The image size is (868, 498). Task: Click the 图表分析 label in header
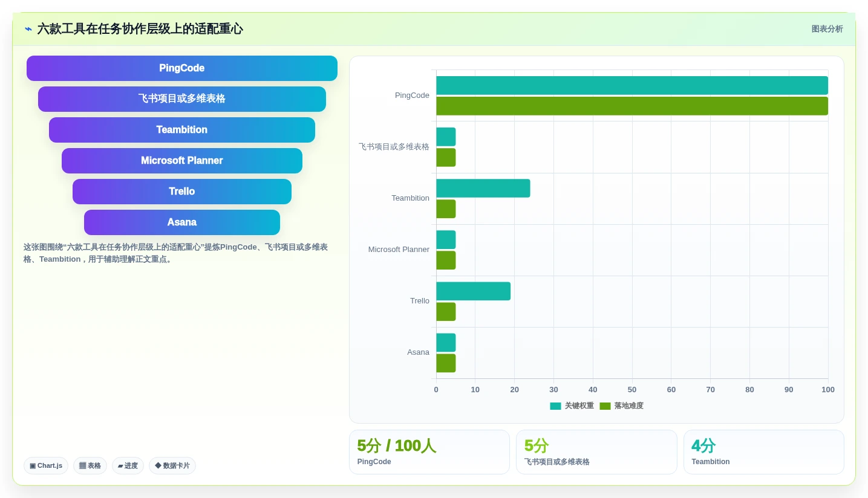click(827, 29)
